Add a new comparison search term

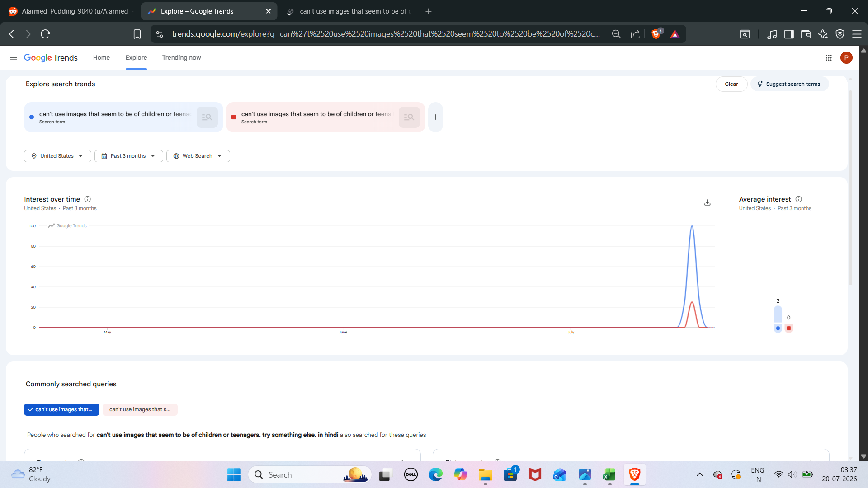[x=435, y=117]
